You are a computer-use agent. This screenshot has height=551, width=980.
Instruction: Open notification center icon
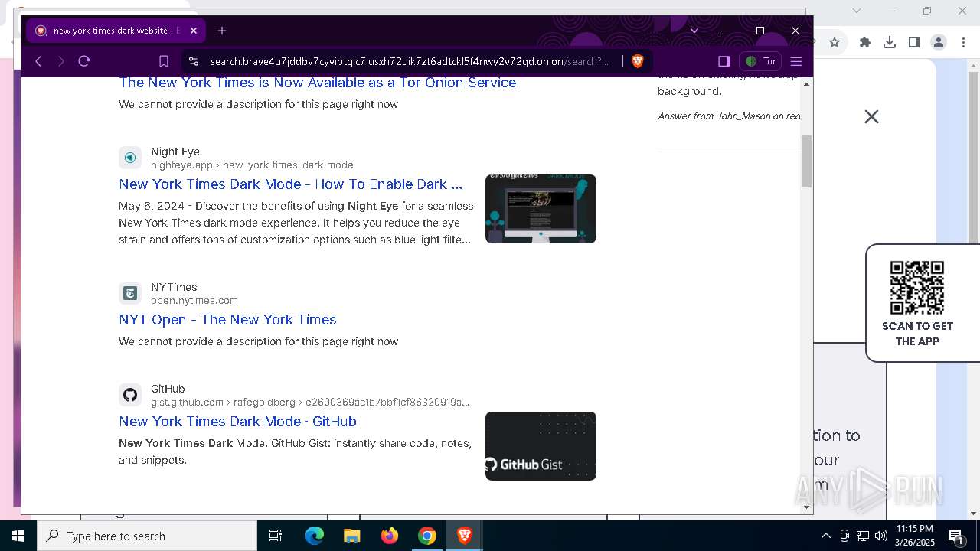pos(956,536)
